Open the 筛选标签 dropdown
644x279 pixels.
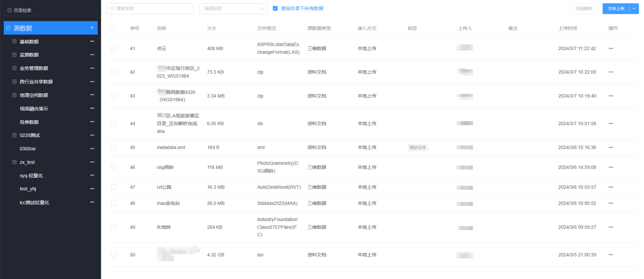233,9
